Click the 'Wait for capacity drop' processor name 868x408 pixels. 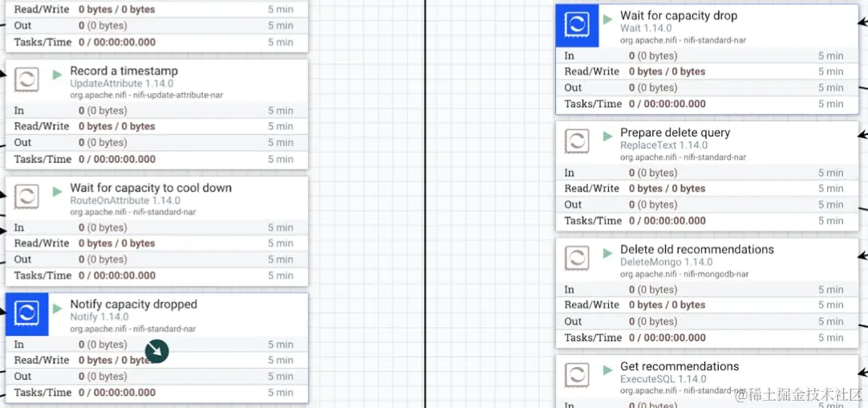tap(679, 15)
